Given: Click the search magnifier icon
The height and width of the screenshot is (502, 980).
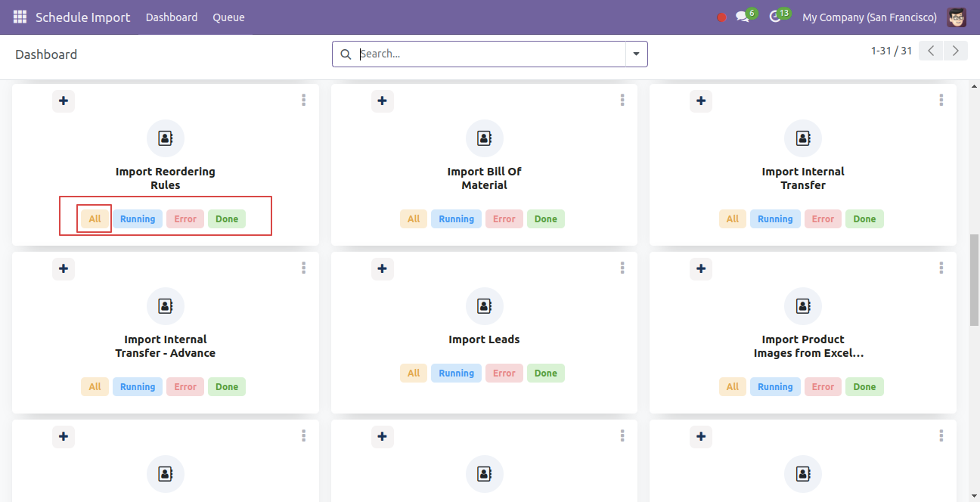Looking at the screenshot, I should pyautogui.click(x=346, y=54).
